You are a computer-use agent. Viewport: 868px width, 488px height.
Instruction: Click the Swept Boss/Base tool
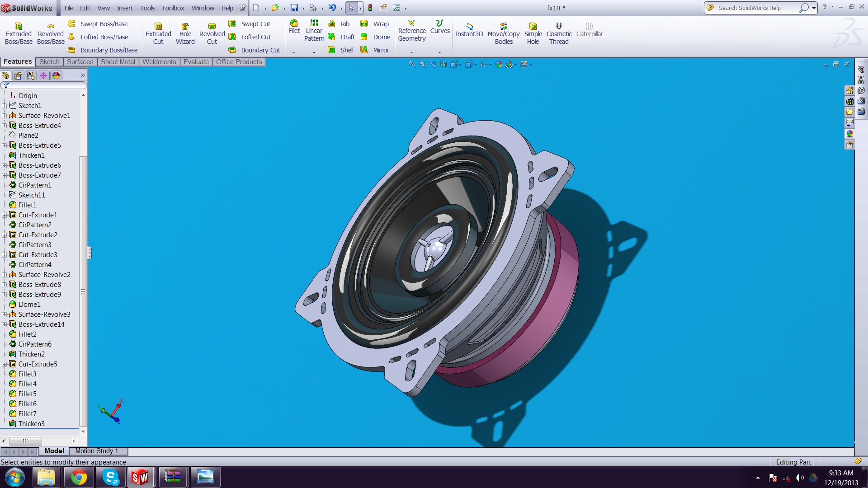point(98,24)
